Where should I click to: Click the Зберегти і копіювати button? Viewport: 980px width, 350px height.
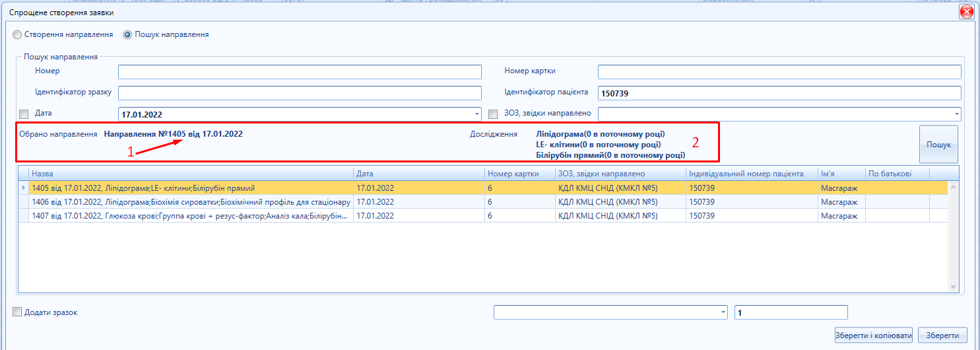pyautogui.click(x=873, y=335)
